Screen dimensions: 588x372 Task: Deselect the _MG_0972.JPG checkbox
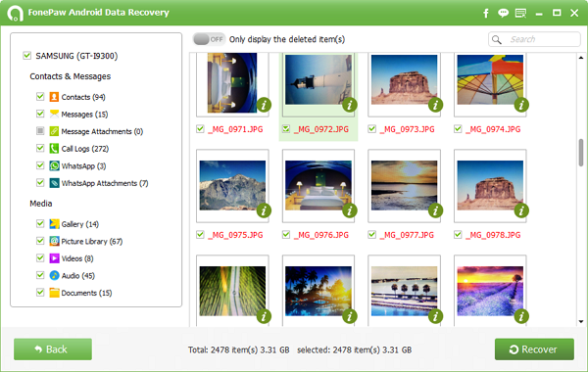pyautogui.click(x=286, y=129)
